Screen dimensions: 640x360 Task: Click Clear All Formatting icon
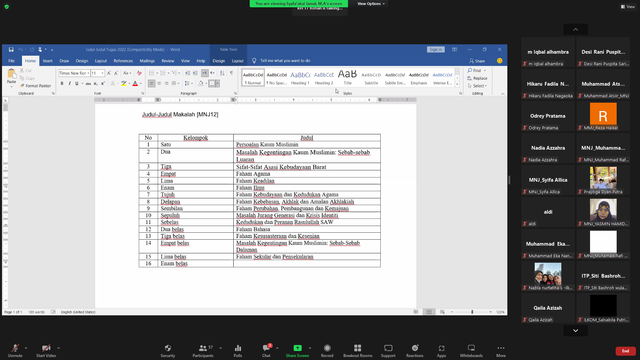tap(139, 73)
